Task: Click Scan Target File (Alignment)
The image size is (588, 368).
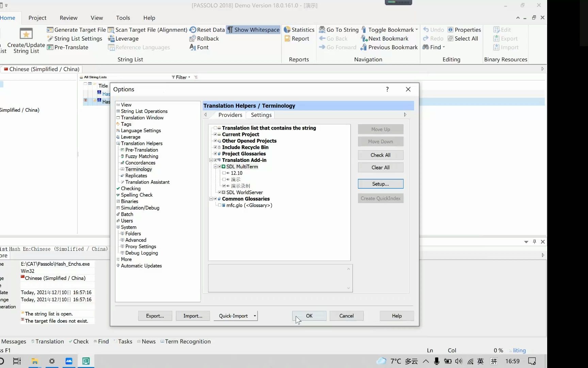Action: [148, 30]
